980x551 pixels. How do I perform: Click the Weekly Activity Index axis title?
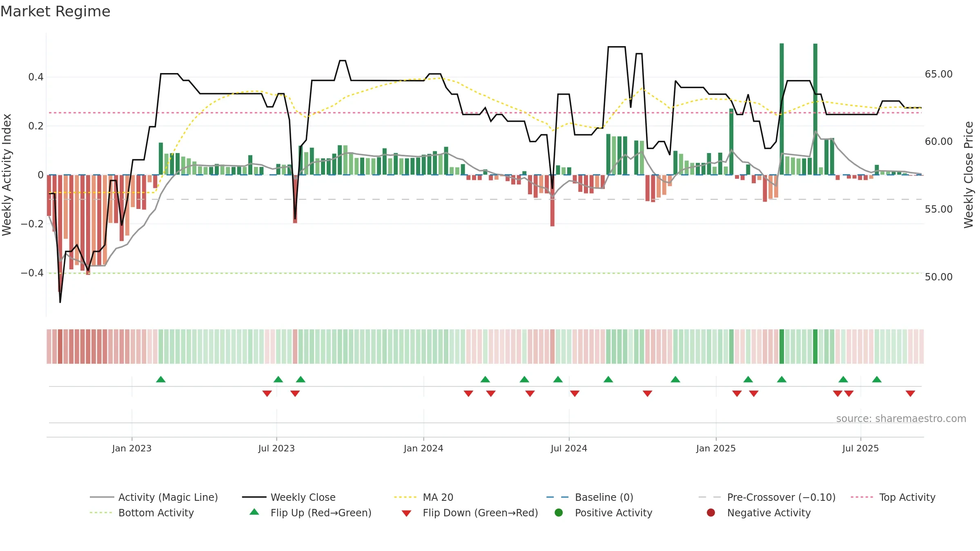pyautogui.click(x=7, y=175)
